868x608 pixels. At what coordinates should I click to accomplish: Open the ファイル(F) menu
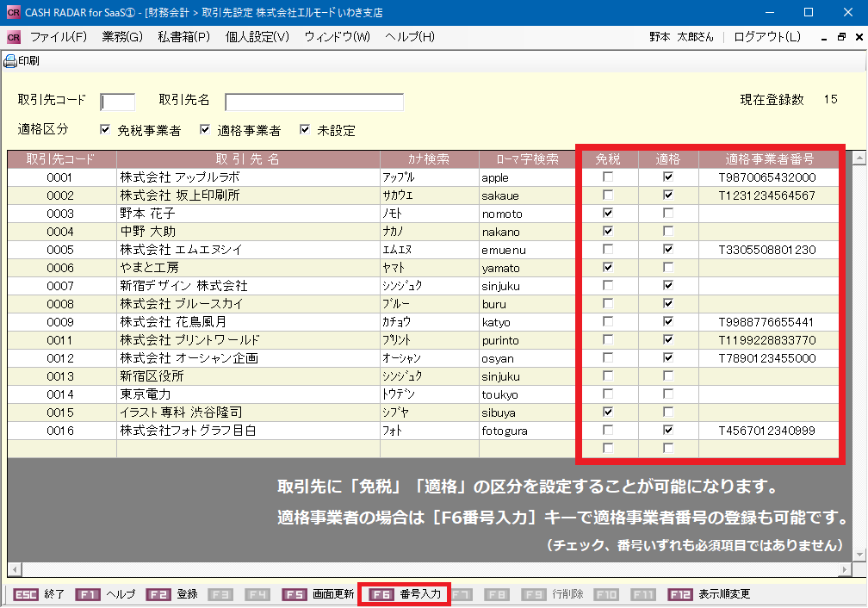59,37
